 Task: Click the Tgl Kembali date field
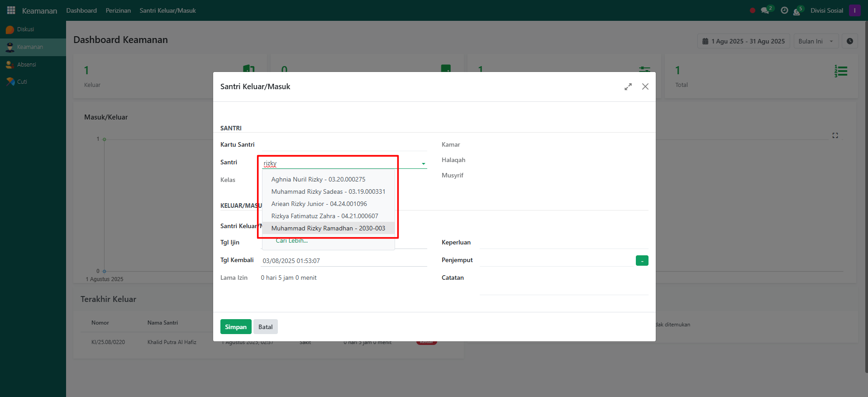tap(343, 261)
